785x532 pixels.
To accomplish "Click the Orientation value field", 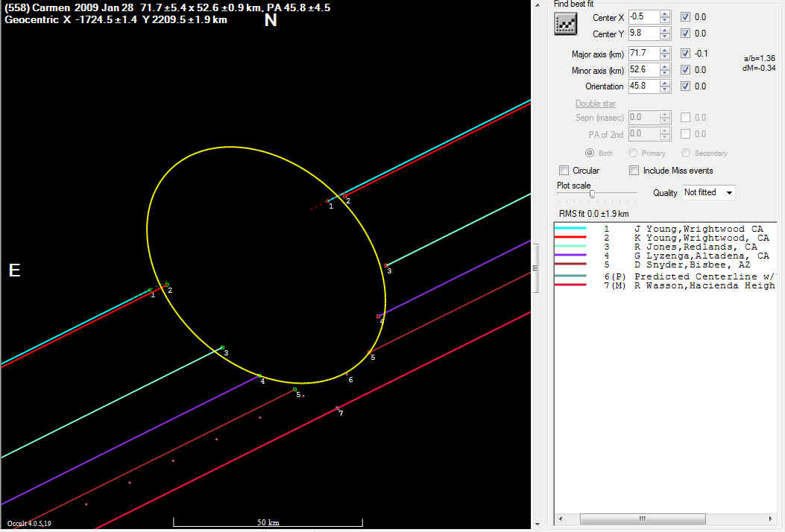I will [x=644, y=86].
